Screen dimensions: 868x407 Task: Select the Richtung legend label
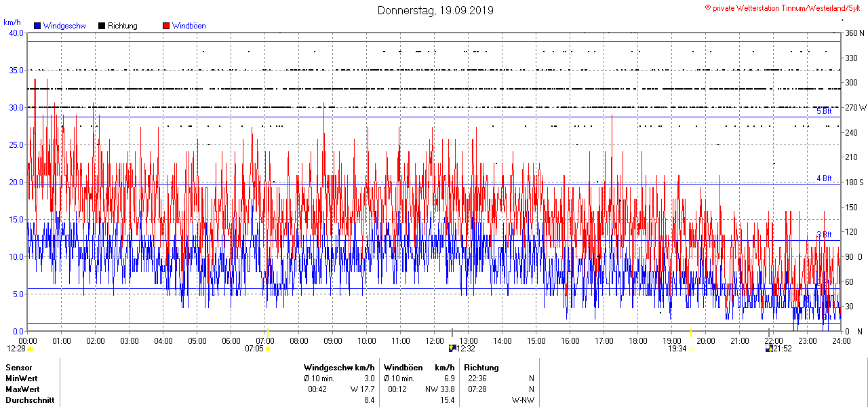pos(123,26)
